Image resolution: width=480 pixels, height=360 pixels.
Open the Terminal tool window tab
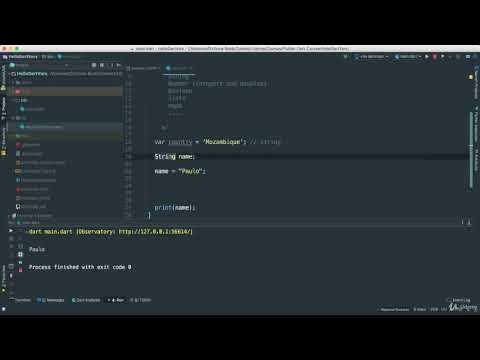click(21, 300)
